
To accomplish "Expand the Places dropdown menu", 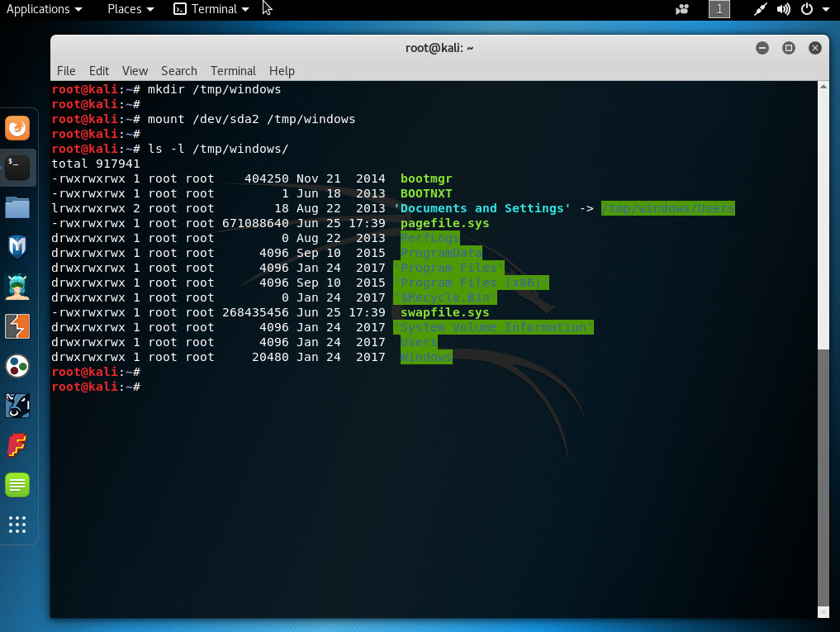I will point(131,9).
